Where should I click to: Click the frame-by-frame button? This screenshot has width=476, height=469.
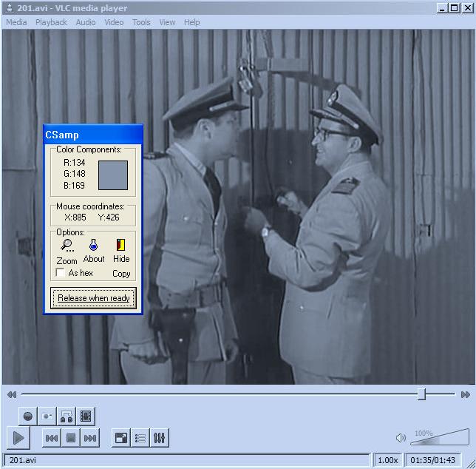coord(86,416)
